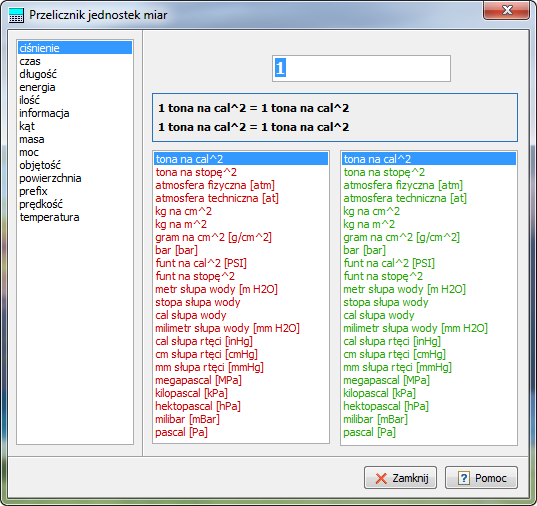Pick the prędkość category

41,204
